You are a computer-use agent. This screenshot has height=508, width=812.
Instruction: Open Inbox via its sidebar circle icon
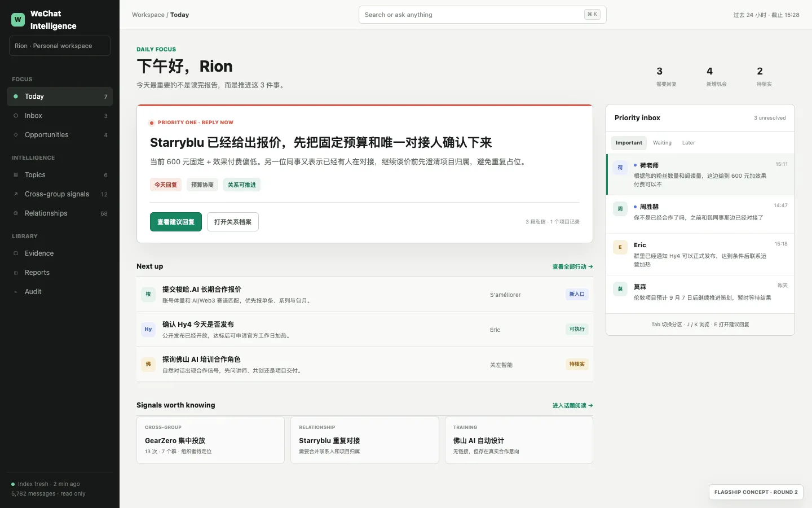[16, 116]
